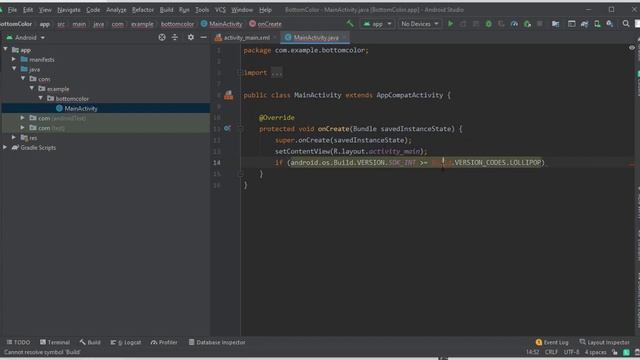Screen dimensions: 640x360
Task: Open the SDK Manager icon
Action: (x=610, y=24)
